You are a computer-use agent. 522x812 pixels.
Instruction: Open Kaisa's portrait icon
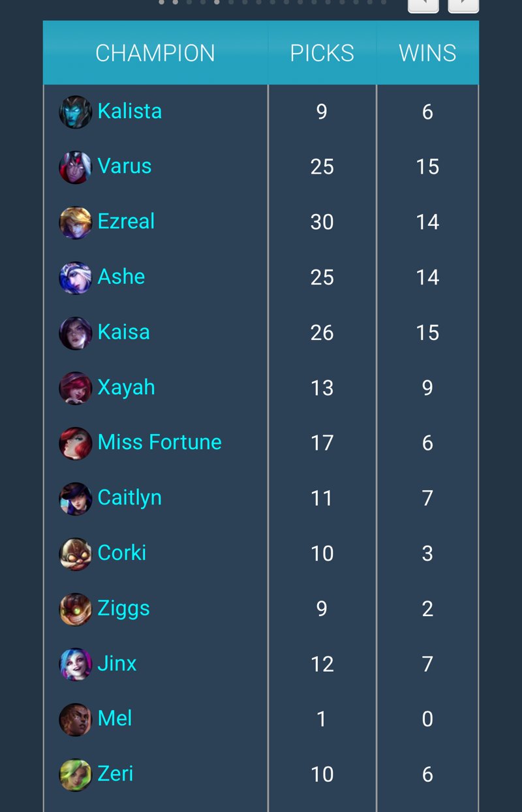[x=75, y=333]
